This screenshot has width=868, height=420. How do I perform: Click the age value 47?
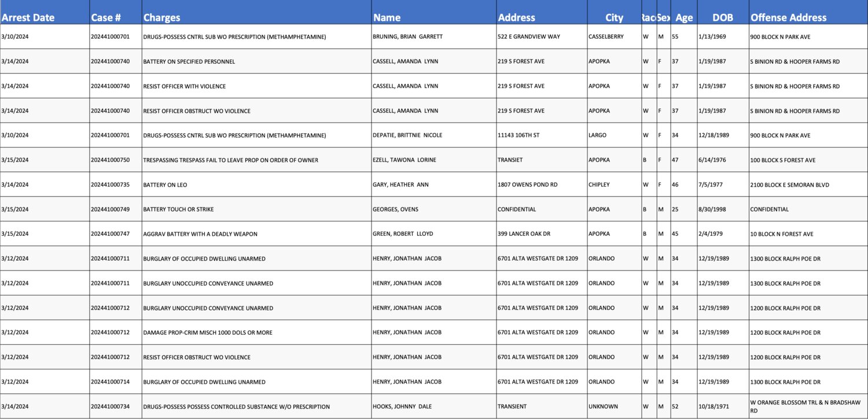pos(675,160)
